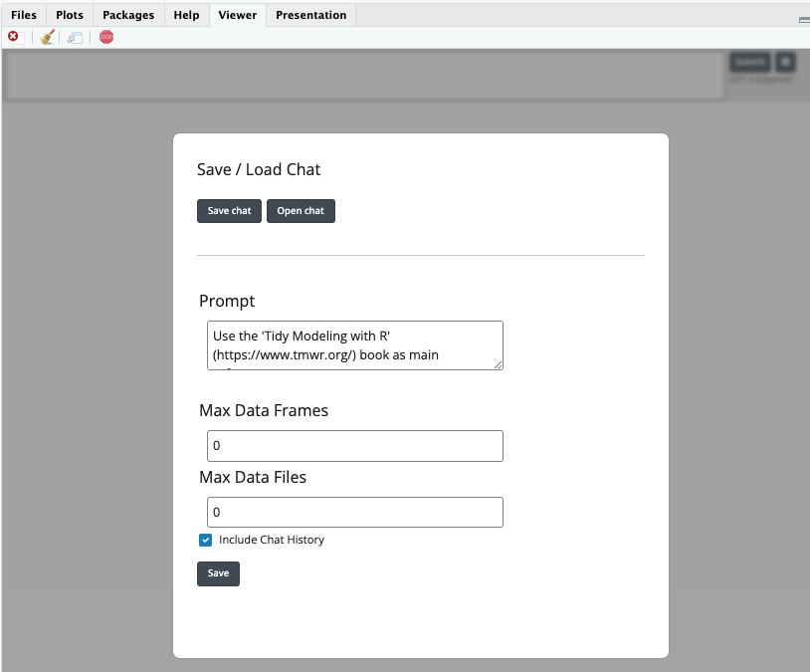Viewport: 810px width, 672px height.
Task: Select the Viewer tab
Action: [237, 15]
